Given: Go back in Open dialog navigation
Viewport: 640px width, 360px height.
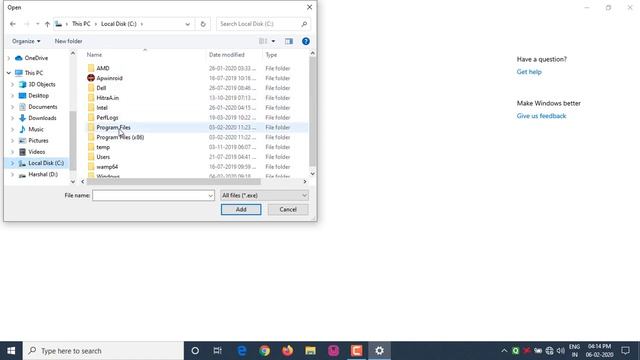Looking at the screenshot, I should [13, 24].
